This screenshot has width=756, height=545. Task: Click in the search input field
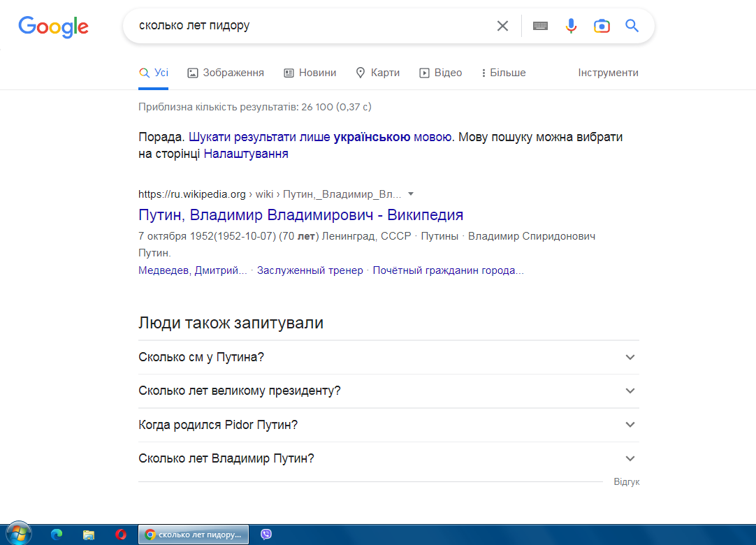pos(307,26)
